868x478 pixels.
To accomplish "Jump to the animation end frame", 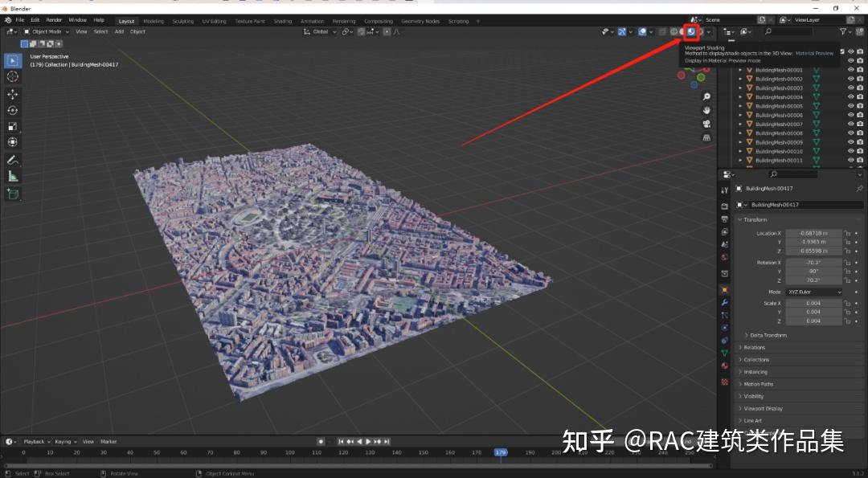I will point(387,442).
